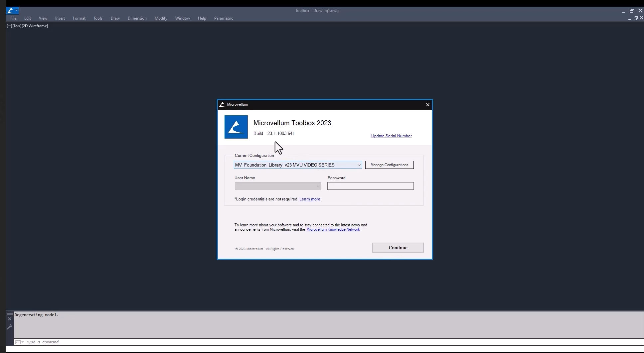Open the Draw menu
Screen dimensions: 644x353
[115, 18]
